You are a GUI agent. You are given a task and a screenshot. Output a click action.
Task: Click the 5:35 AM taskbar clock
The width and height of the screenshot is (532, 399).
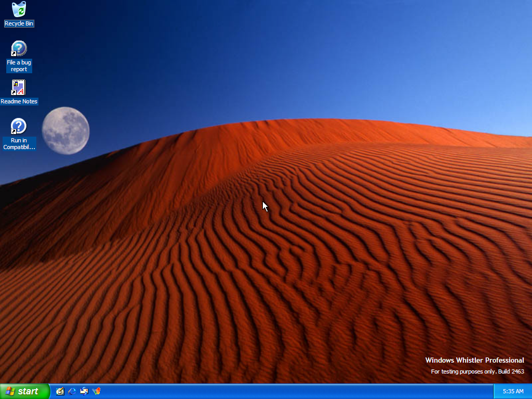click(x=513, y=391)
